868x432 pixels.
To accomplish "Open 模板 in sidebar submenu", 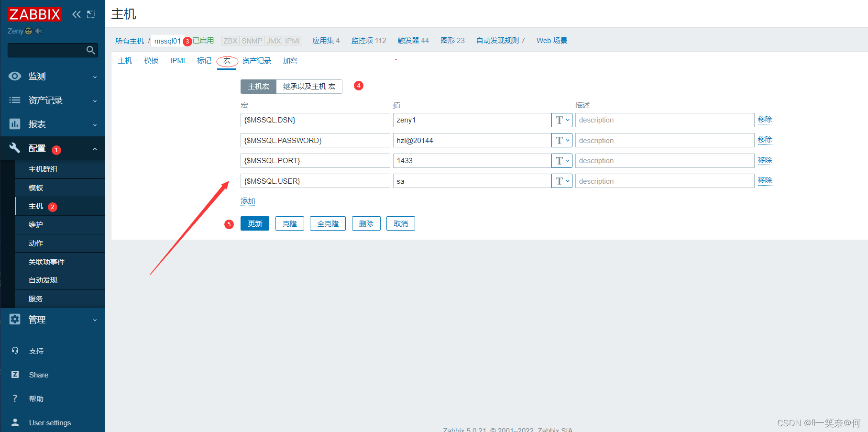I will pos(60,188).
